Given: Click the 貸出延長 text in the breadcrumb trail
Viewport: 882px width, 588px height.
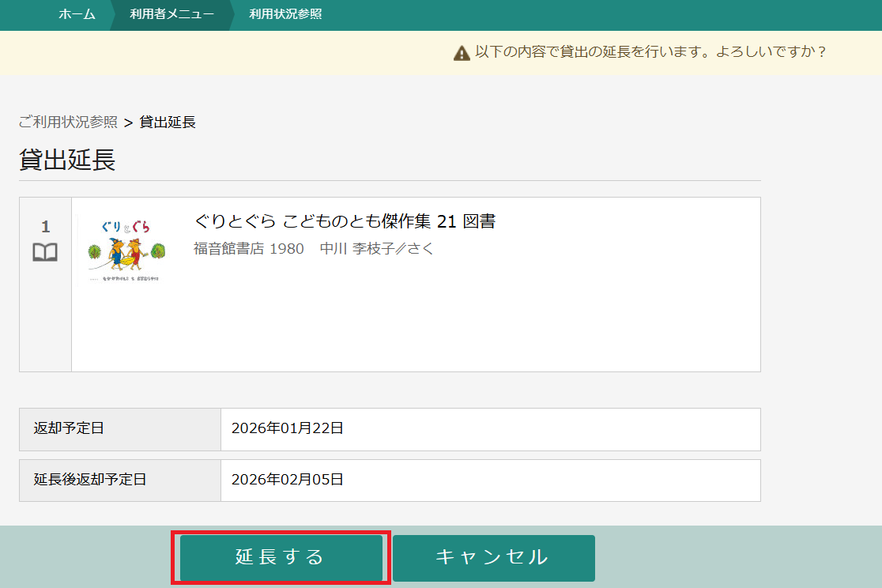Looking at the screenshot, I should (x=168, y=122).
